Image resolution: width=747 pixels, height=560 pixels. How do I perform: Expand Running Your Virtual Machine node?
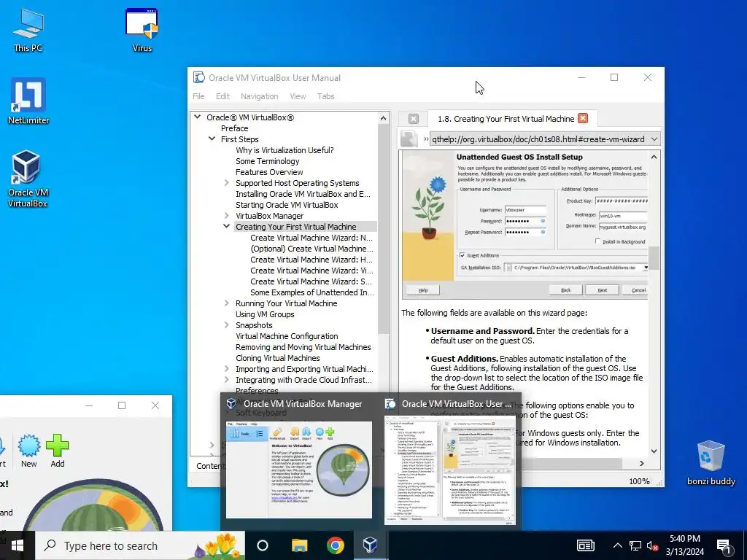(227, 303)
